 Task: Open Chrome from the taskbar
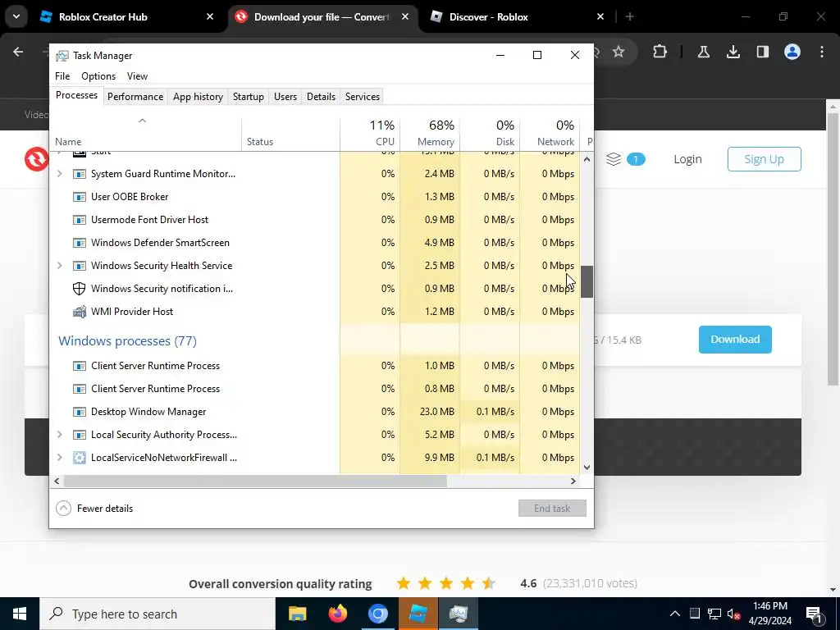(x=377, y=614)
